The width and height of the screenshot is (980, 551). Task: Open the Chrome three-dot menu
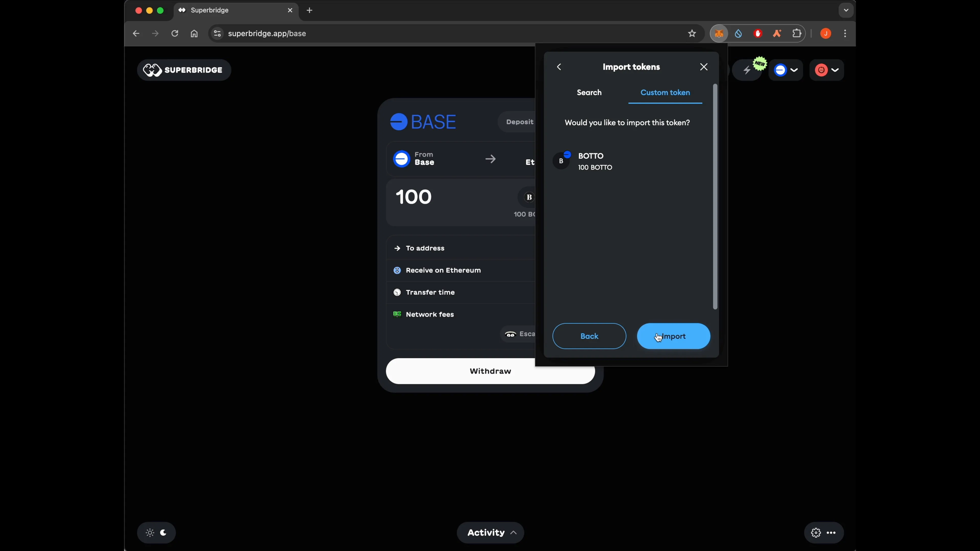[x=845, y=33]
